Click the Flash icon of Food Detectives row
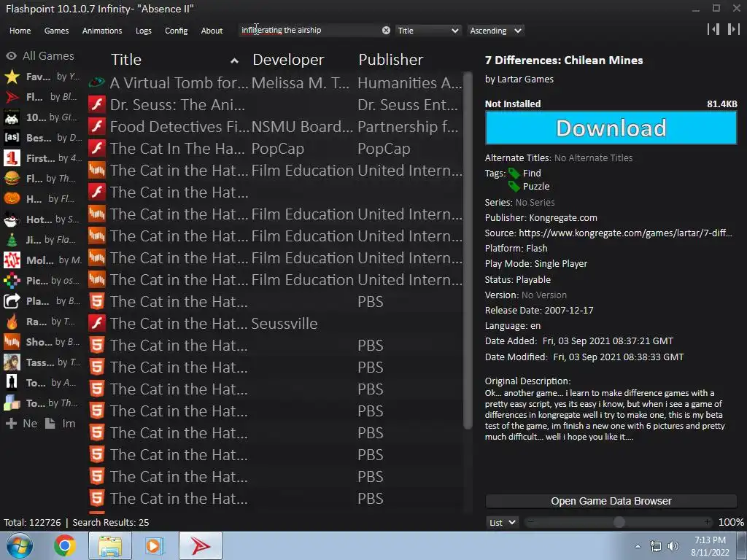 pyautogui.click(x=97, y=126)
